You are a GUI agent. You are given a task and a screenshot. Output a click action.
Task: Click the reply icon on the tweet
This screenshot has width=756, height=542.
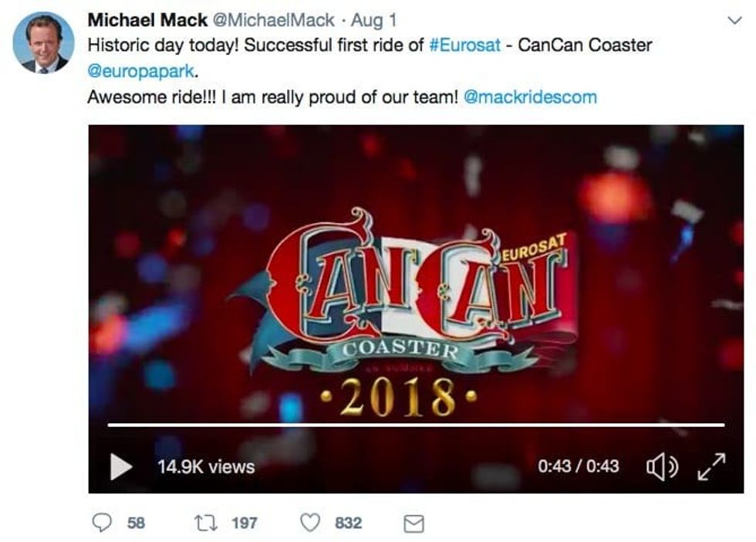(x=101, y=522)
